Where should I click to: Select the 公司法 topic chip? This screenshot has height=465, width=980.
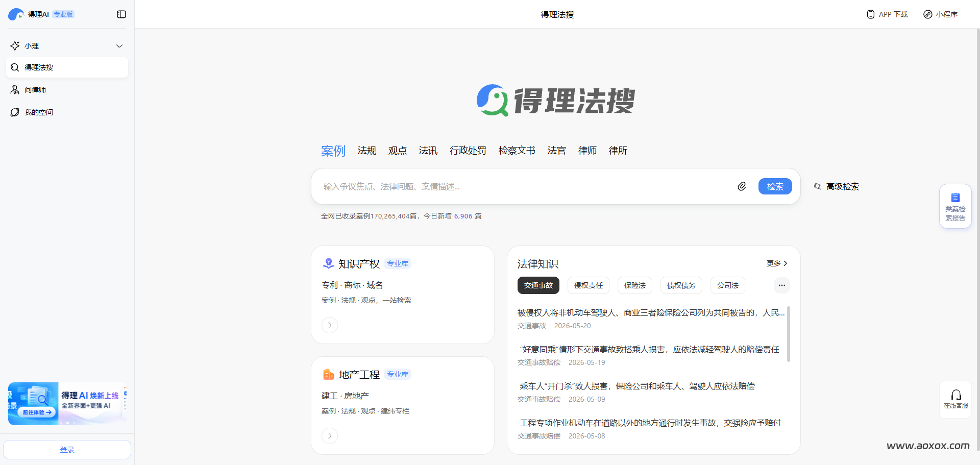(x=728, y=285)
